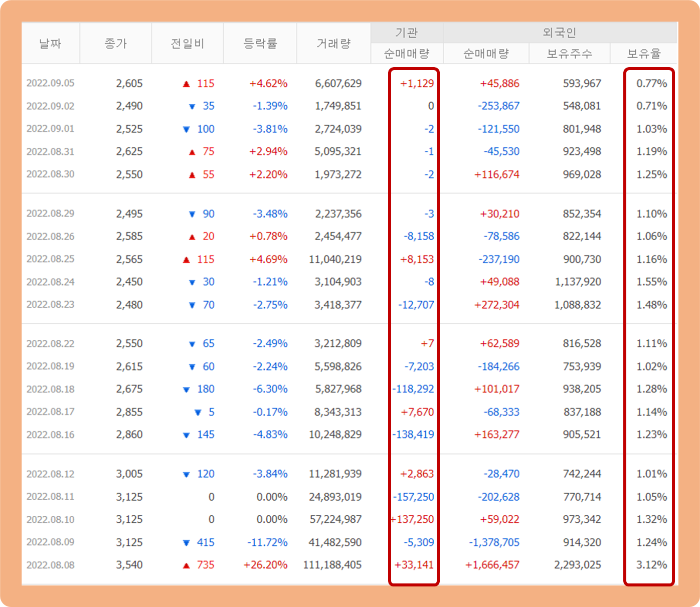Click foreign holdings 593,967

582,83
